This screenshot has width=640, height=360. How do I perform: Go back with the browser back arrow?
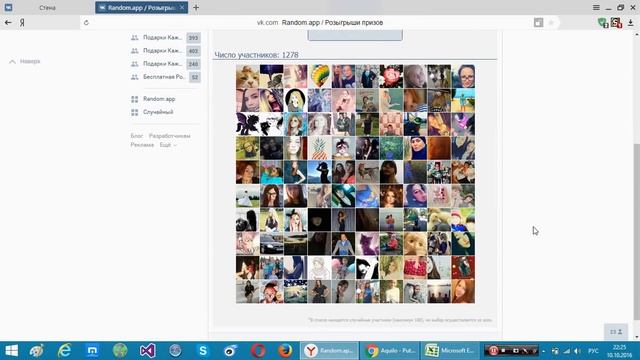pyautogui.click(x=8, y=23)
